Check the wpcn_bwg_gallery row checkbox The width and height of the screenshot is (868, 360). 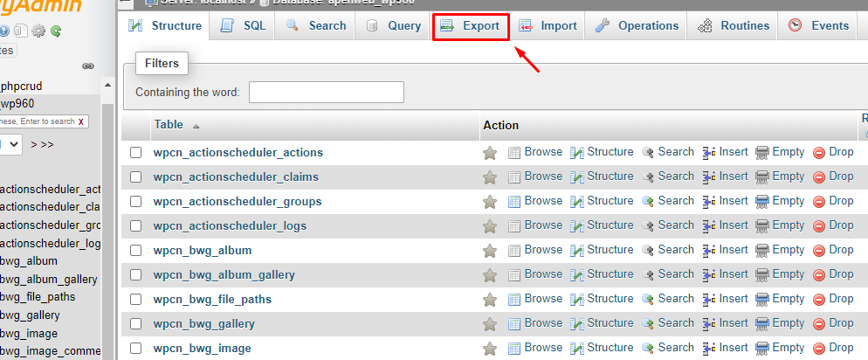click(135, 324)
